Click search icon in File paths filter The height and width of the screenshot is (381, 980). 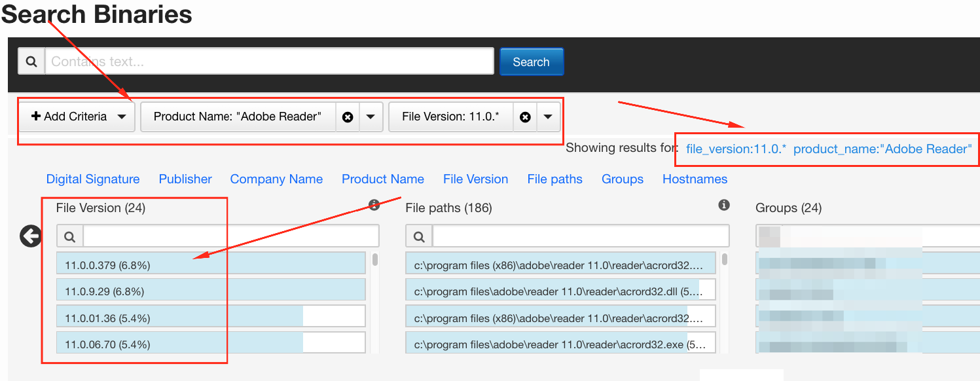click(x=419, y=236)
